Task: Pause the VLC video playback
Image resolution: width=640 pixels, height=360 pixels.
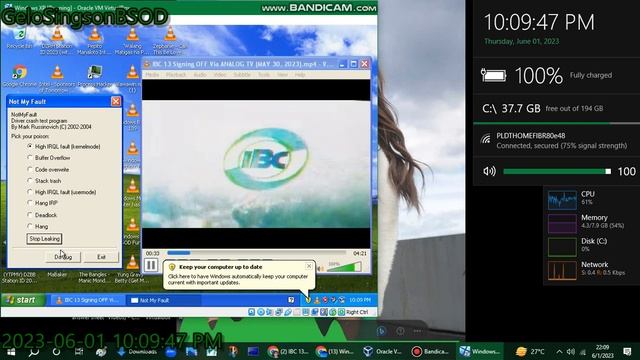Action: click(x=151, y=265)
